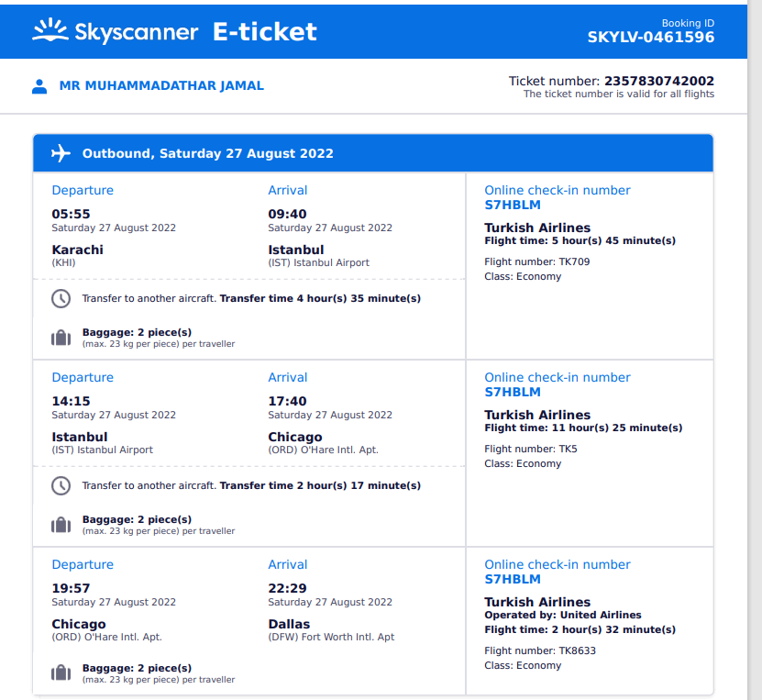Click the 22:29 arrival time in Dallas
This screenshot has height=700, width=762.
287,589
